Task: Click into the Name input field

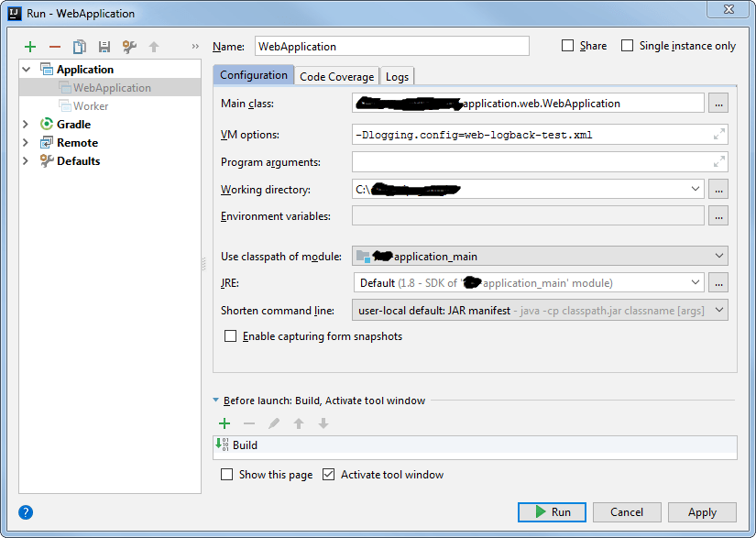Action: [392, 46]
